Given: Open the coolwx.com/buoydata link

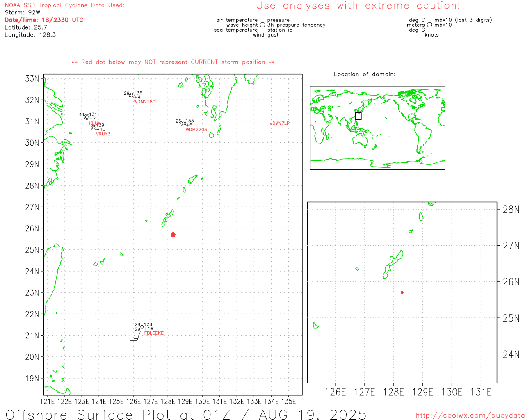Looking at the screenshot, I should point(470,415).
